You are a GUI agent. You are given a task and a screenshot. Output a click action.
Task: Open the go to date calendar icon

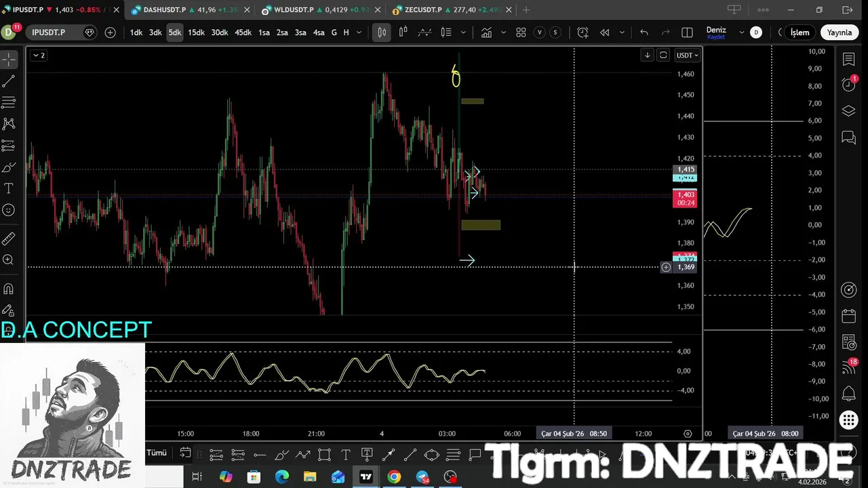[x=185, y=453]
